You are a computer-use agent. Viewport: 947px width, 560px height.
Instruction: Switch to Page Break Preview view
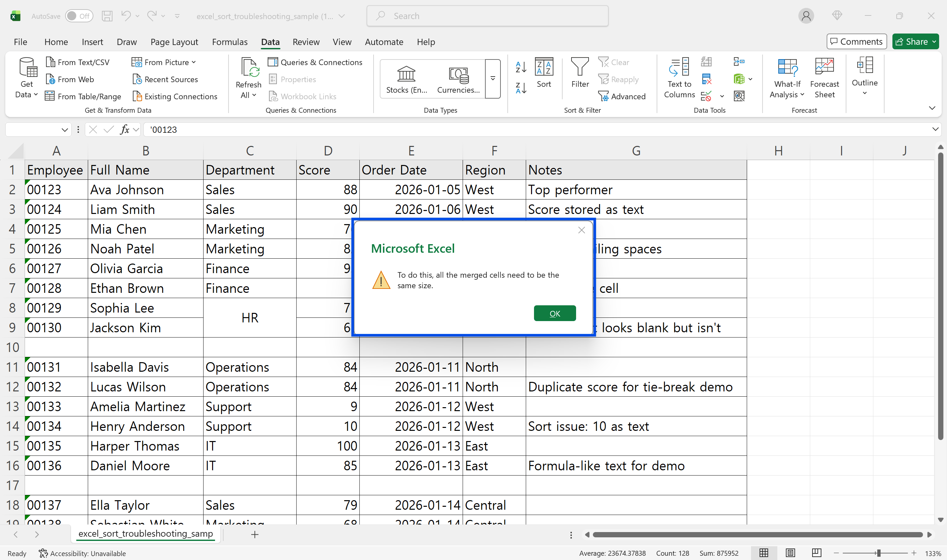pyautogui.click(x=816, y=553)
